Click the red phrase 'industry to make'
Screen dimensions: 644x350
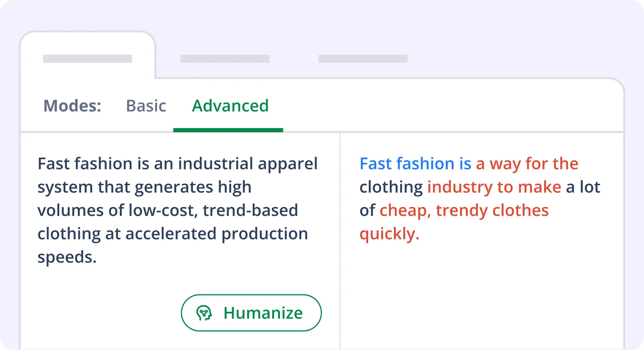pos(494,187)
